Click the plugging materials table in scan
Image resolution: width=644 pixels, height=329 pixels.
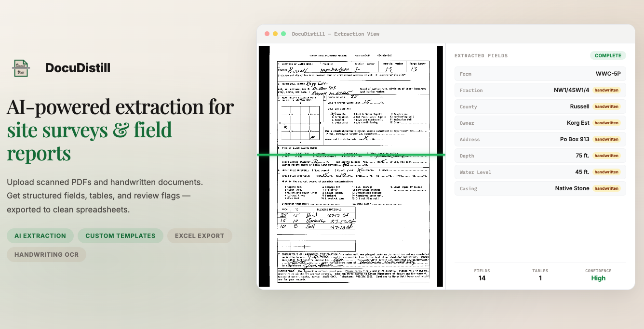pyautogui.click(x=317, y=218)
